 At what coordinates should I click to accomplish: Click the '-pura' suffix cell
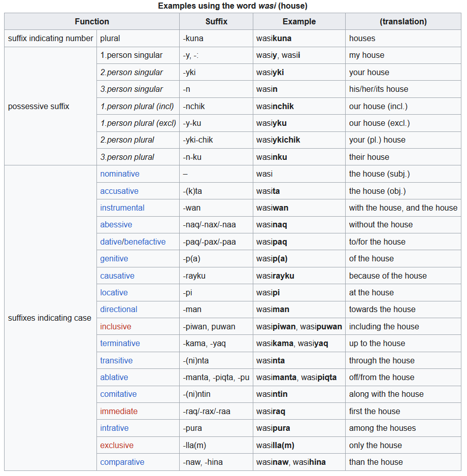click(216, 428)
